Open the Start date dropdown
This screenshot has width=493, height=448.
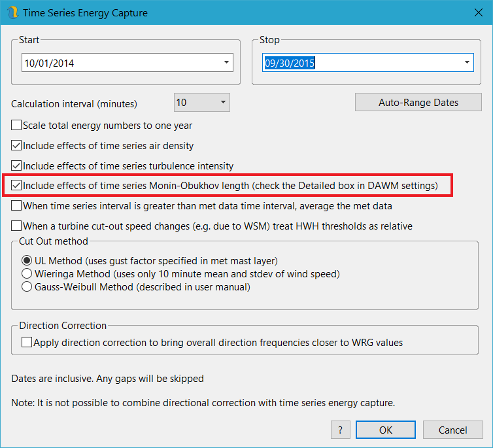pos(226,63)
